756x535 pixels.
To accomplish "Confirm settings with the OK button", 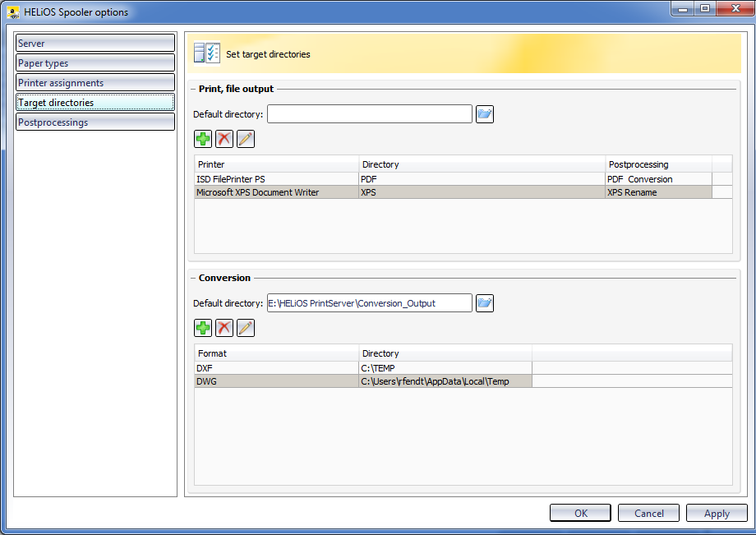I will (x=580, y=513).
